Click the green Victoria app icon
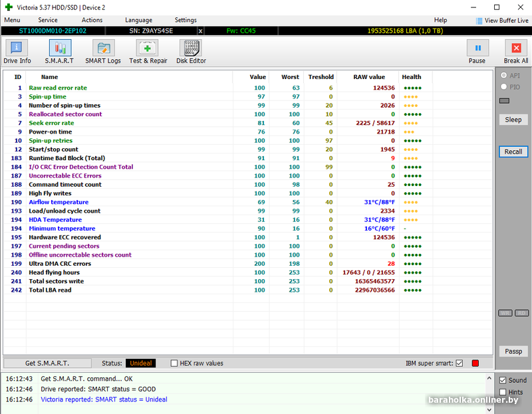 [x=9, y=7]
